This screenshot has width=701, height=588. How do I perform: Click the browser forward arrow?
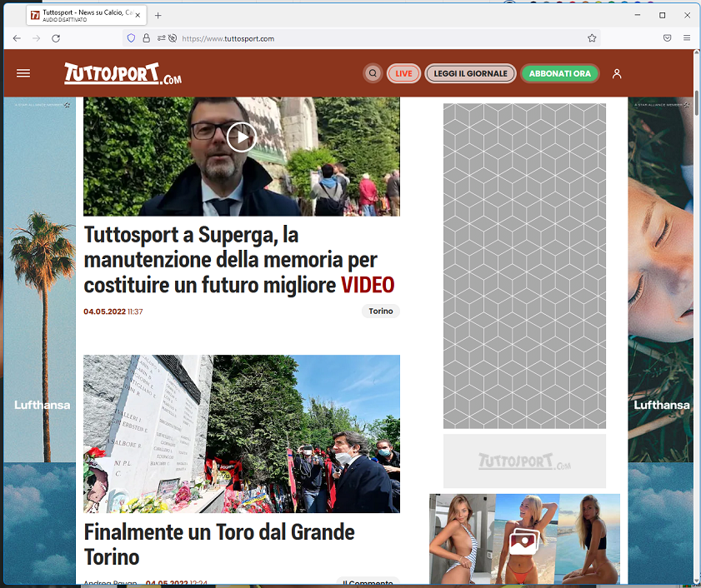pyautogui.click(x=36, y=38)
